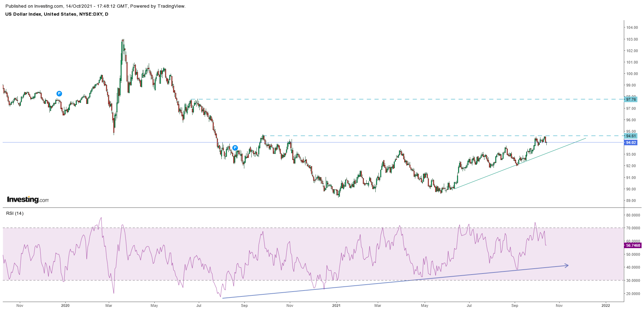This screenshot has width=644, height=310.
Task: Click the 70.0000 RSI axis label
Action: 633,228
